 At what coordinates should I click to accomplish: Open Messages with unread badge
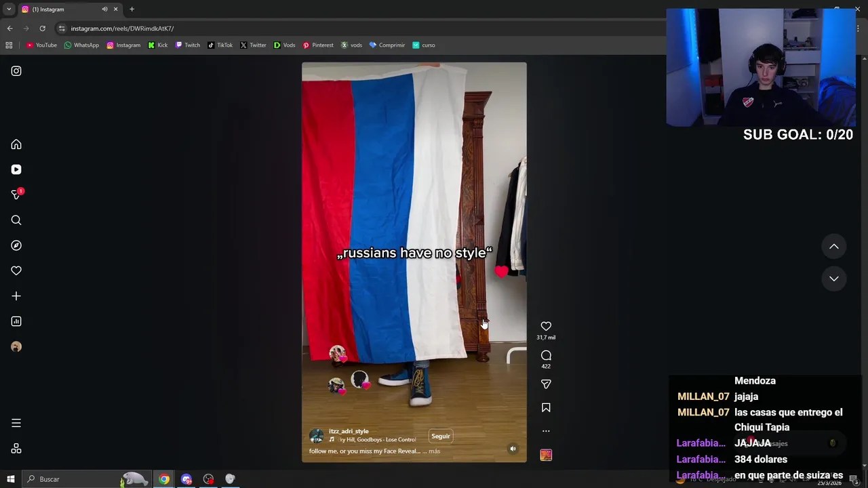(x=16, y=195)
